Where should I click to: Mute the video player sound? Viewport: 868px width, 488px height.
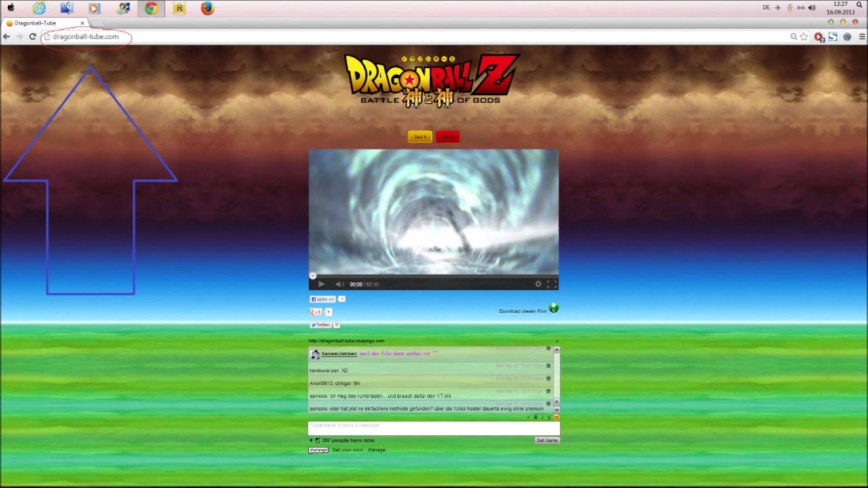340,284
